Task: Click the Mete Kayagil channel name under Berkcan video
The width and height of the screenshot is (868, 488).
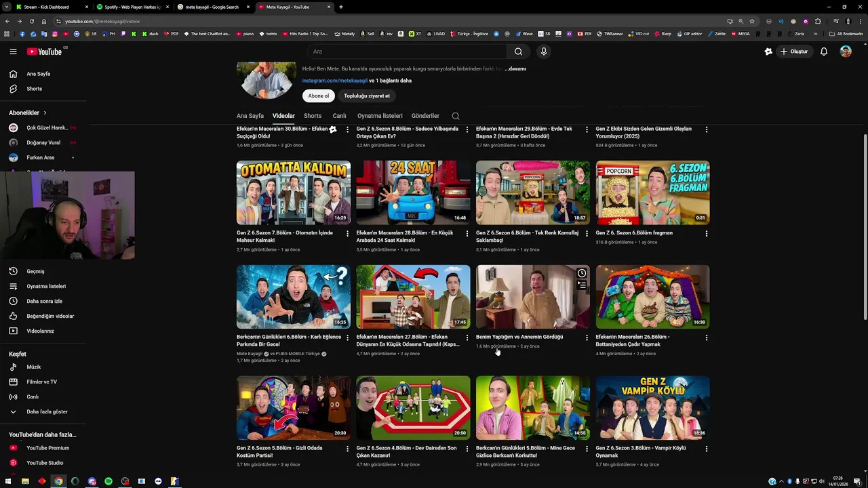Action: pyautogui.click(x=250, y=354)
